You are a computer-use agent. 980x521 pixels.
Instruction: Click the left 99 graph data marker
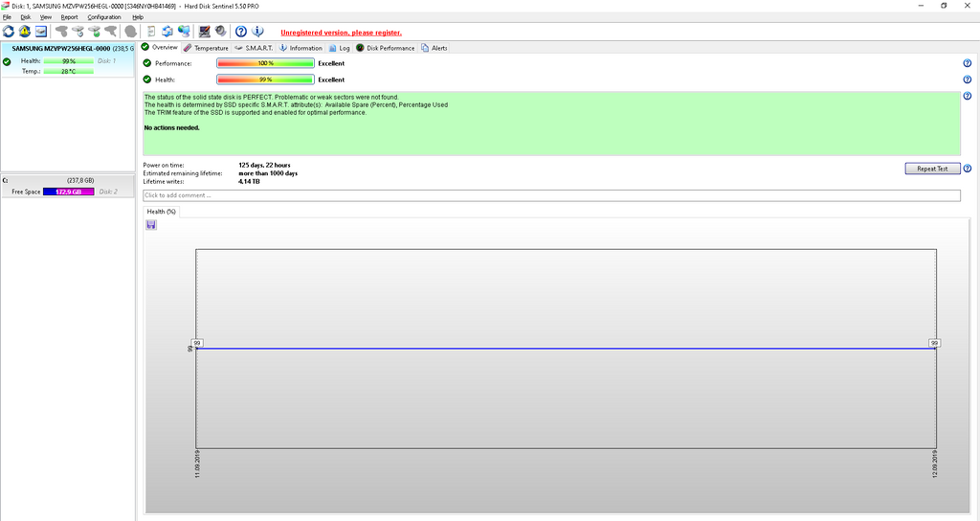pyautogui.click(x=197, y=343)
